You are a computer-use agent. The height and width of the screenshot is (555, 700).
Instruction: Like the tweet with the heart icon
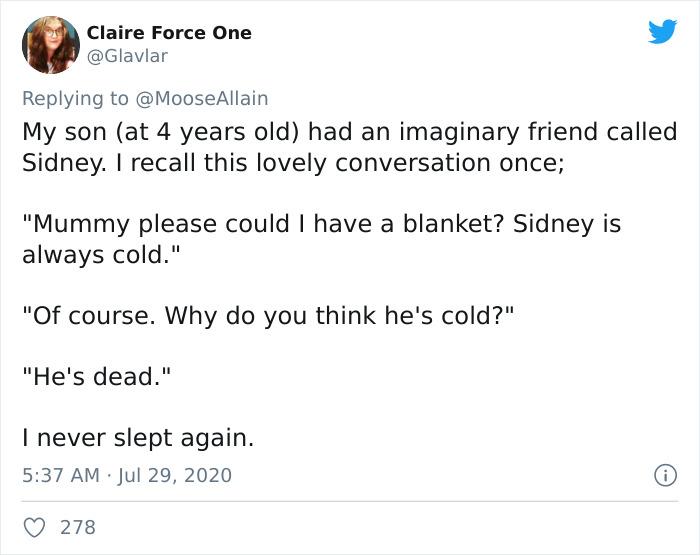[35, 525]
